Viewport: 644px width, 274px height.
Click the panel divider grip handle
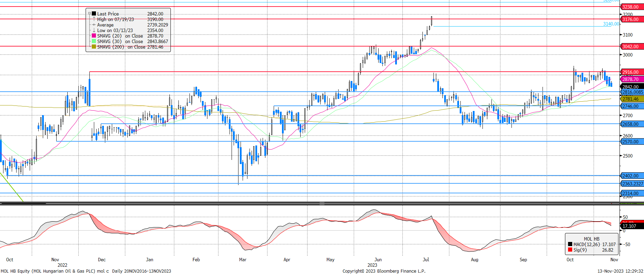[x=322, y=203]
